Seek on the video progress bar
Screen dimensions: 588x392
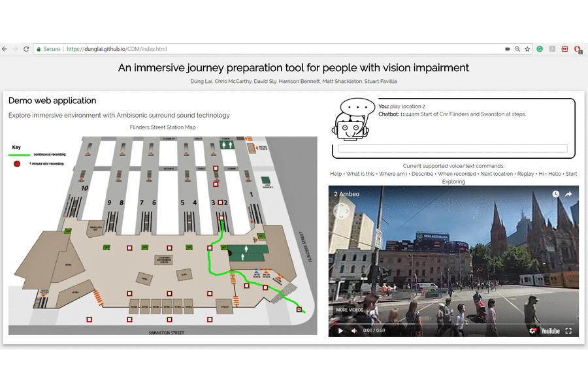[451, 323]
